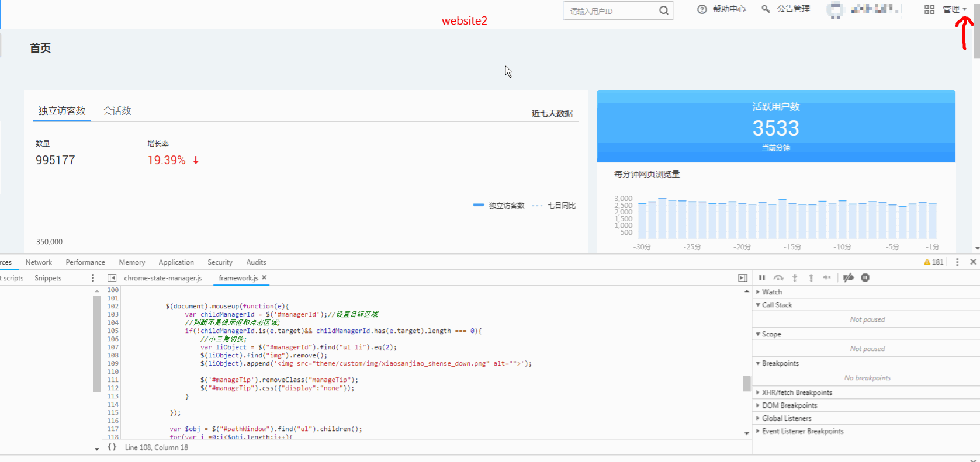Click the 近七天数据 label

point(552,113)
